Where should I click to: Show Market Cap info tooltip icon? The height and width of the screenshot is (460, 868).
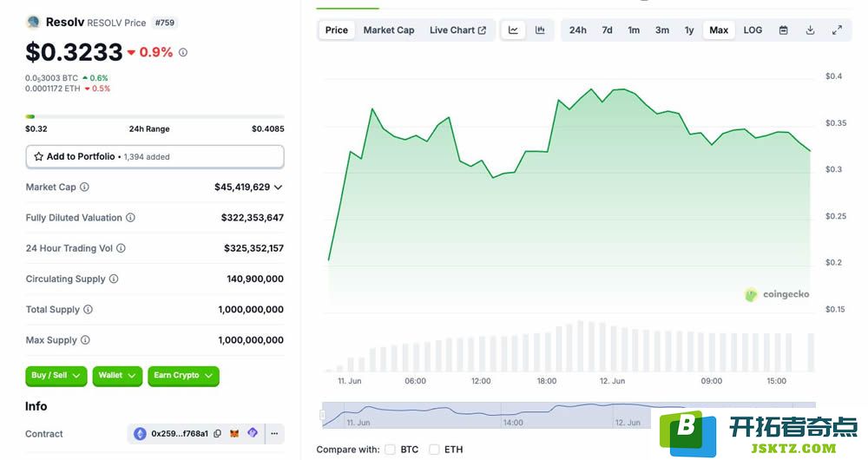click(84, 187)
